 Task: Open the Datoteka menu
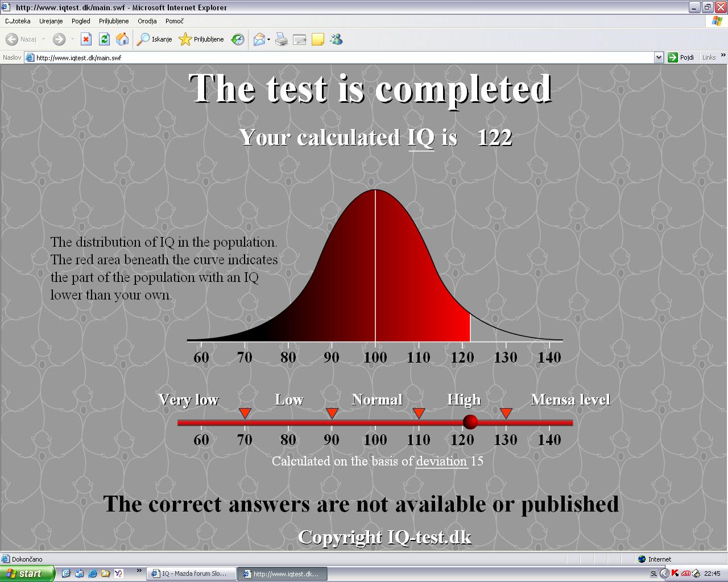(x=18, y=21)
